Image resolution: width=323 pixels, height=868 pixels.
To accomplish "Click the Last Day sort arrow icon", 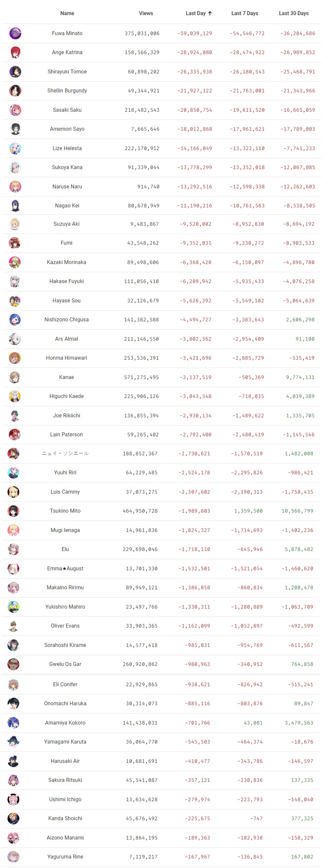I will pos(210,13).
